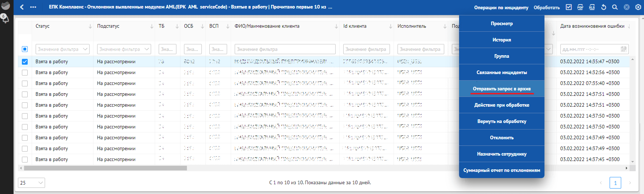This screenshot has height=194, width=644.
Task: Uncheck the first row checkbox
Action: 25,62
